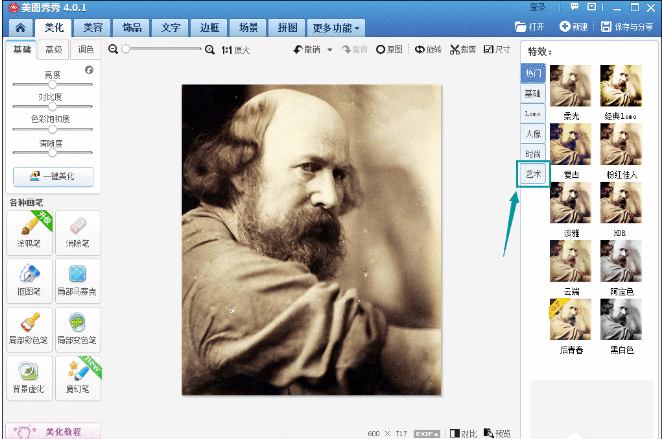
Task: Toggle the 预览 preview option
Action: pyautogui.click(x=497, y=433)
